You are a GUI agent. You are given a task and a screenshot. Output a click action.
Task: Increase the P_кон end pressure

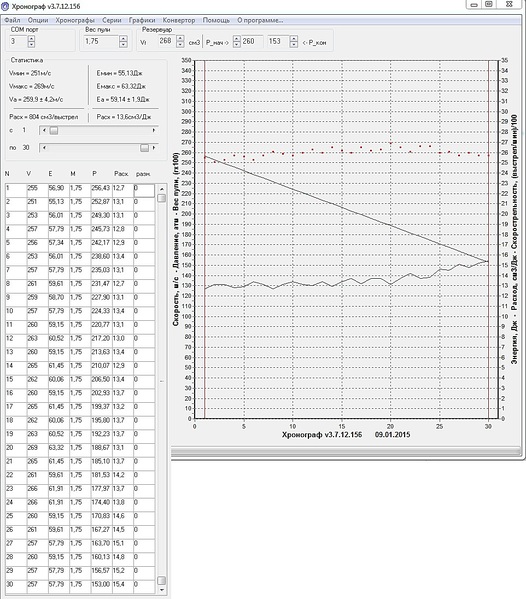tap(293, 38)
